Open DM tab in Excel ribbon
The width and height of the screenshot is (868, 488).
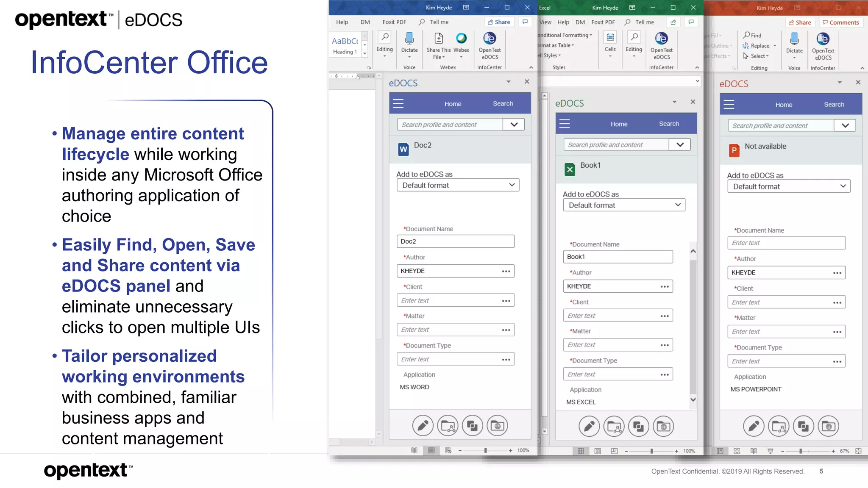580,22
